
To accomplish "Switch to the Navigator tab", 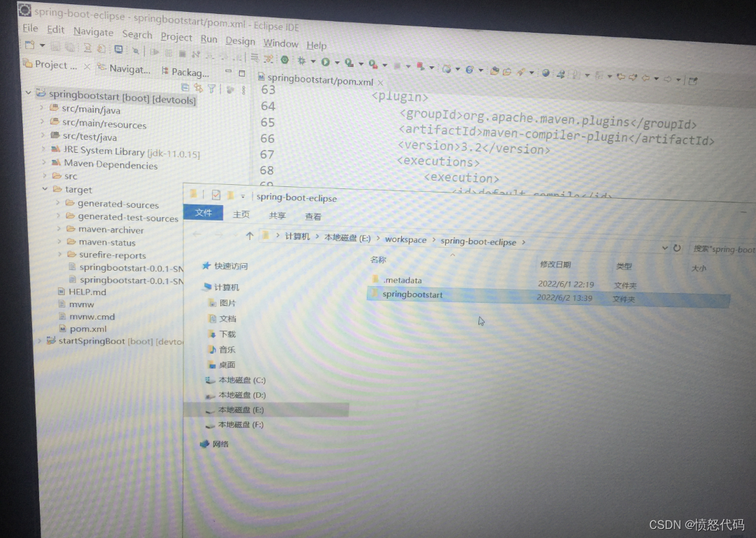I will tap(124, 69).
